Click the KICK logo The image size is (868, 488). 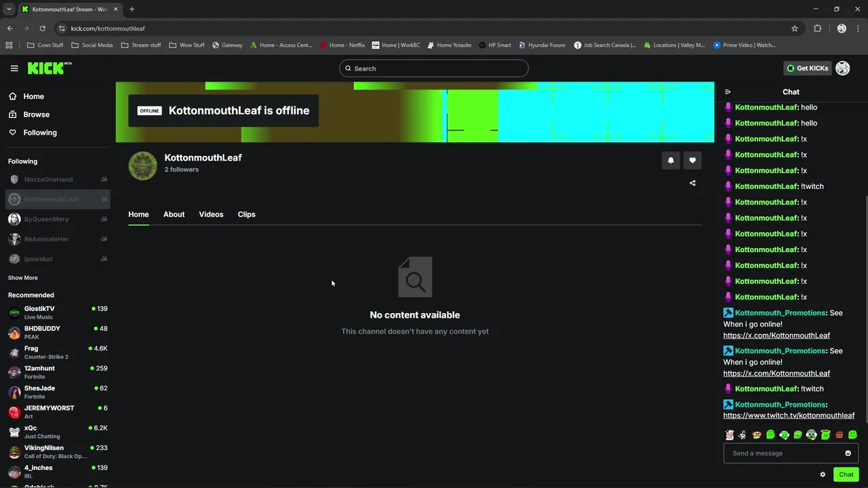[49, 68]
